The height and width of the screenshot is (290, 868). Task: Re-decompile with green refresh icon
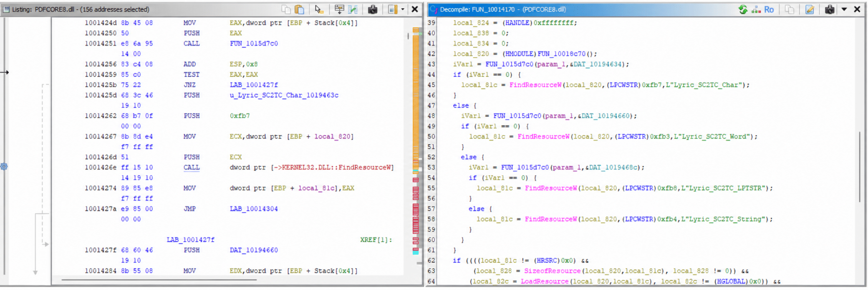click(743, 9)
